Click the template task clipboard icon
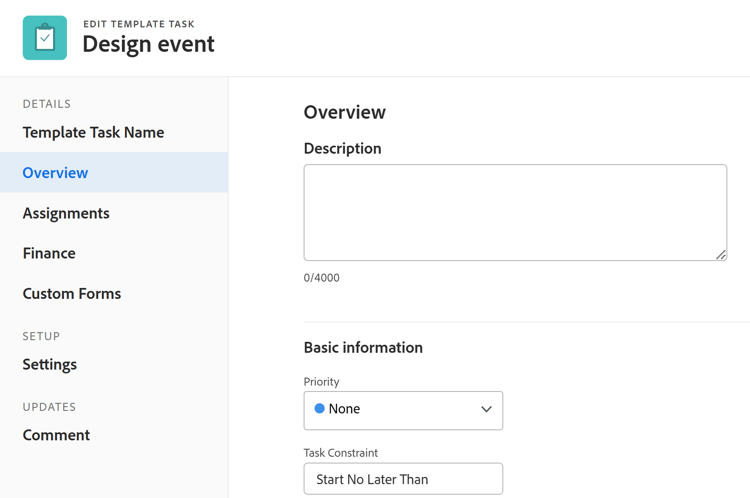Screen dimensions: 750x498 pos(45,38)
